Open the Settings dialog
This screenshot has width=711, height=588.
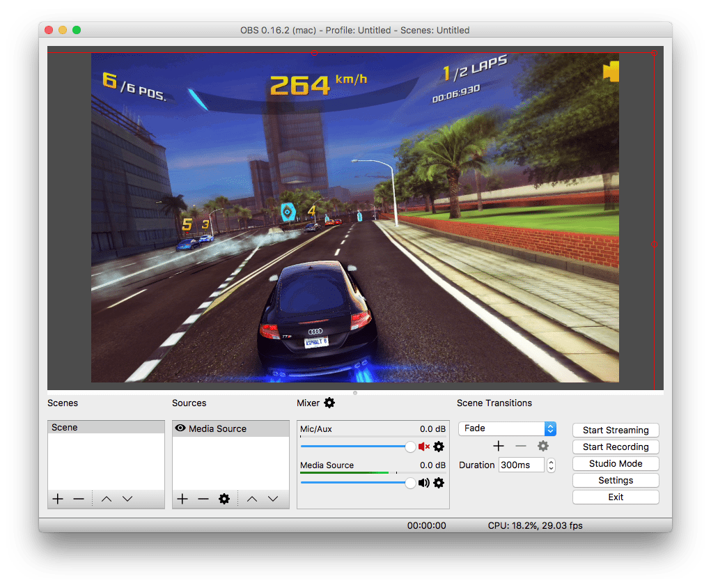[x=616, y=481]
